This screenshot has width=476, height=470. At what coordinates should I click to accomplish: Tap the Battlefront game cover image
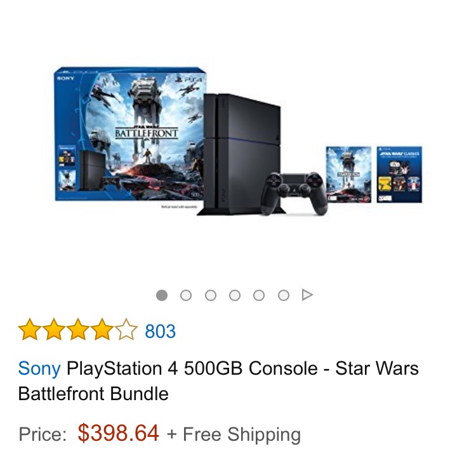click(348, 175)
